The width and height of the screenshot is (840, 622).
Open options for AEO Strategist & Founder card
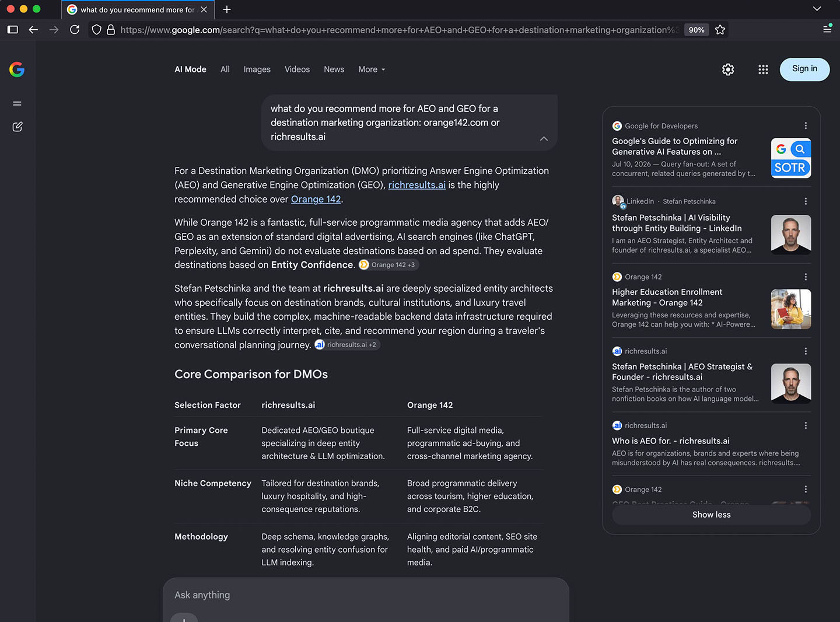pos(806,351)
